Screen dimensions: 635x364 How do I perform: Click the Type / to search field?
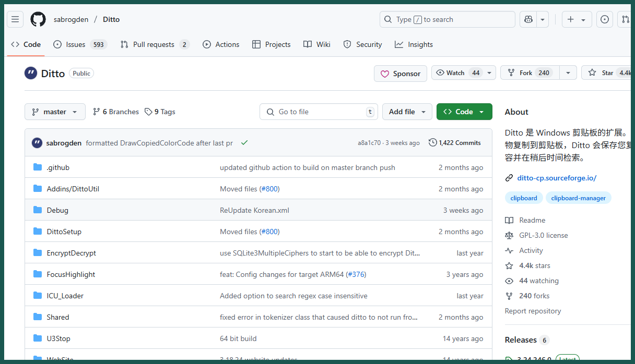447,19
